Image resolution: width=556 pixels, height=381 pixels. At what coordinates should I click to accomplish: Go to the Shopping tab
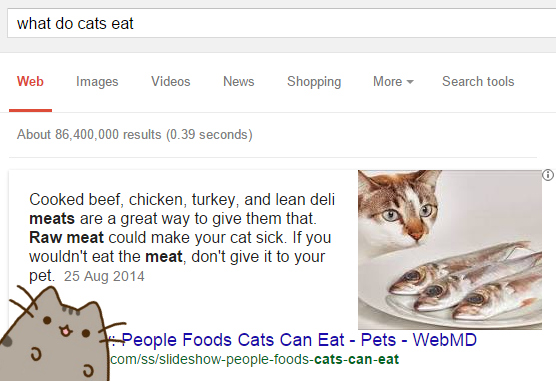coord(314,82)
